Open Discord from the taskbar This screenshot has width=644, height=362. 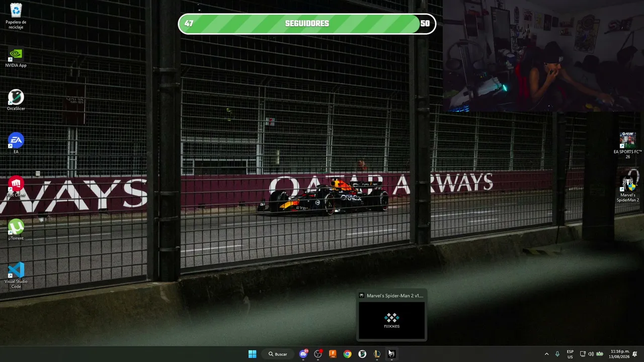[303, 354]
